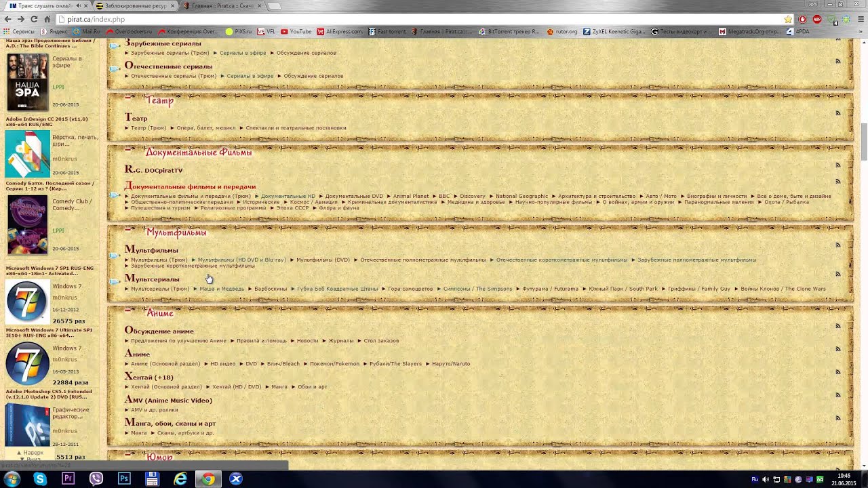Screen dimensions: 868x488
Task: Open RSS feed for R.G. DOCpiratTV row
Action: (837, 165)
